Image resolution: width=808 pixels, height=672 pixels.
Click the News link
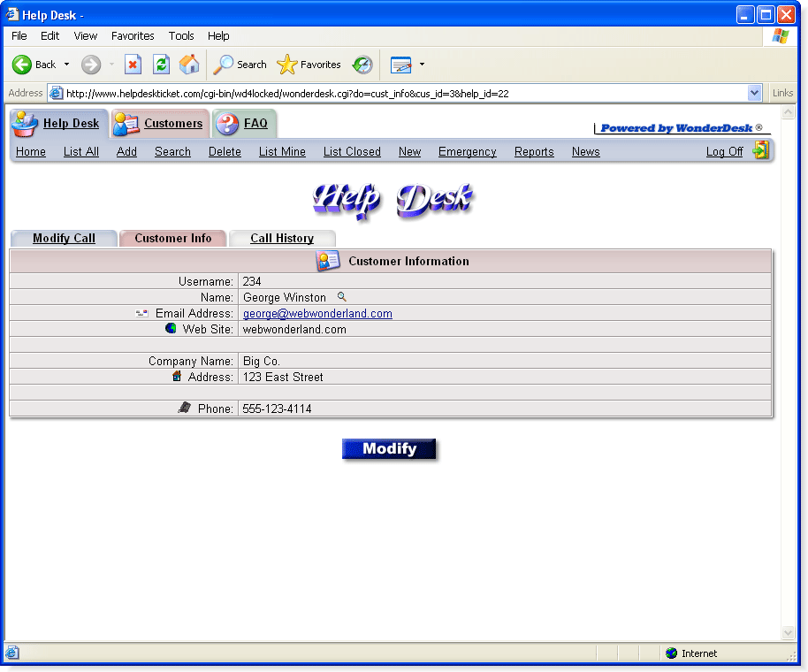[586, 151]
